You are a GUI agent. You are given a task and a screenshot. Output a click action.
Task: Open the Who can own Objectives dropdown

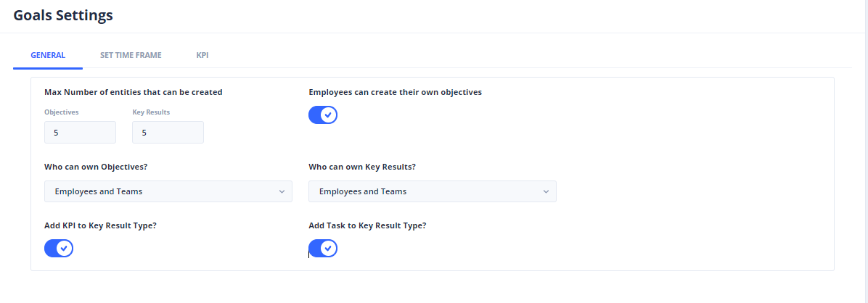tap(168, 191)
